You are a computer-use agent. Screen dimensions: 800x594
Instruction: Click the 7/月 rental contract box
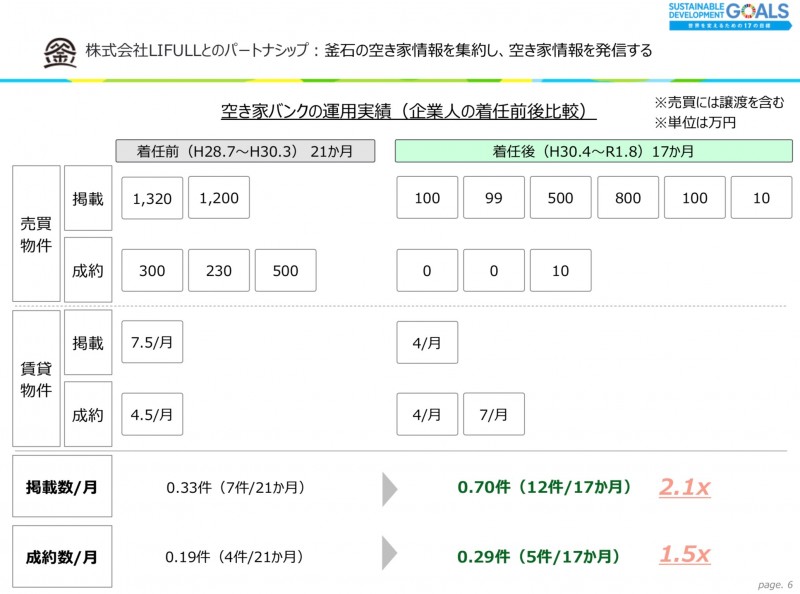(x=494, y=414)
